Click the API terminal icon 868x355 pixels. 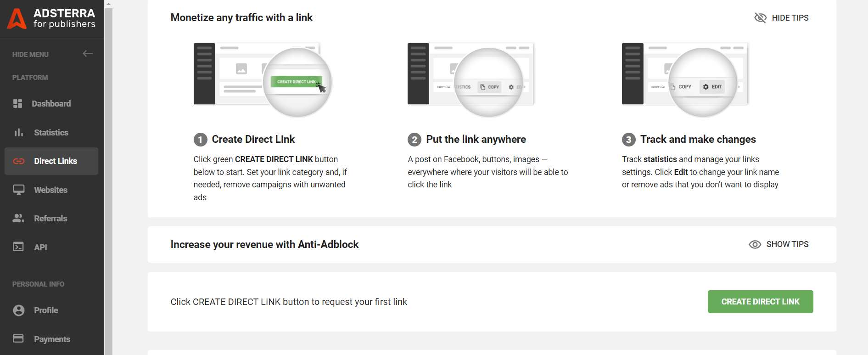click(x=18, y=247)
